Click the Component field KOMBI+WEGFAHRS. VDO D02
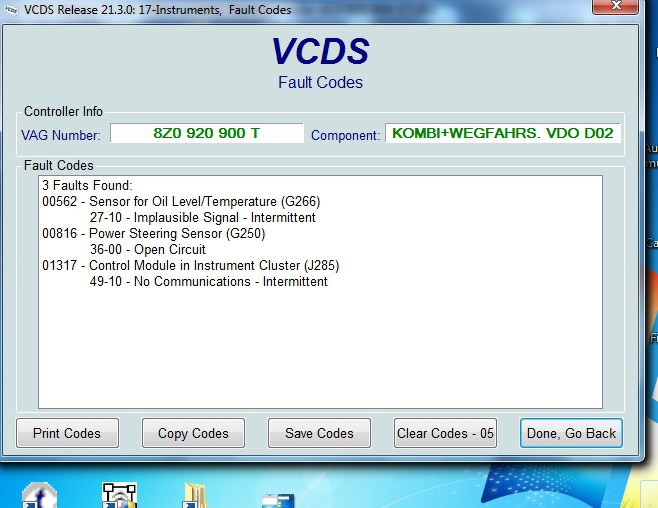This screenshot has width=658, height=508. point(503,133)
